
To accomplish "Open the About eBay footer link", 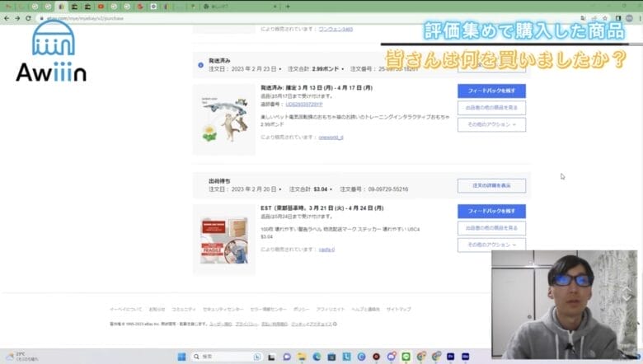I will (x=126, y=309).
